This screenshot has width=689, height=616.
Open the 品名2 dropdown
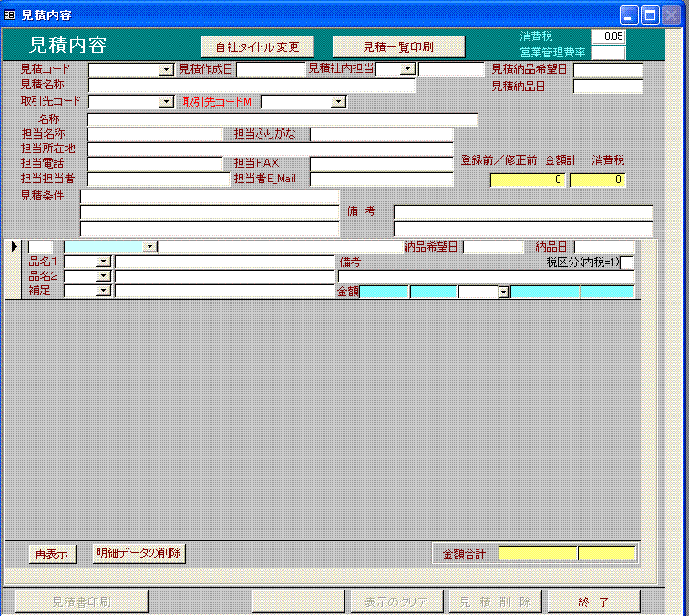click(103, 276)
